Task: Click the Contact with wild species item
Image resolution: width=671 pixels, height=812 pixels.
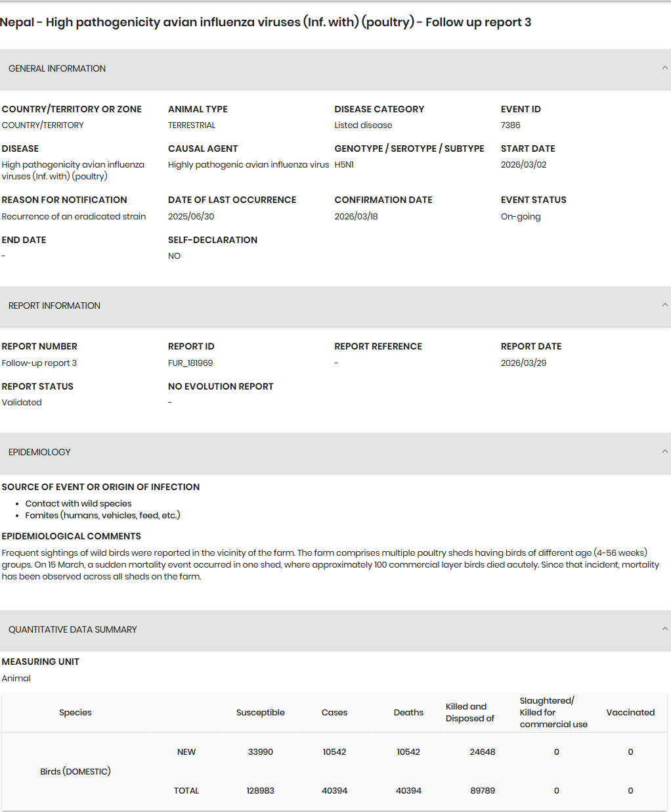Action: click(x=79, y=503)
